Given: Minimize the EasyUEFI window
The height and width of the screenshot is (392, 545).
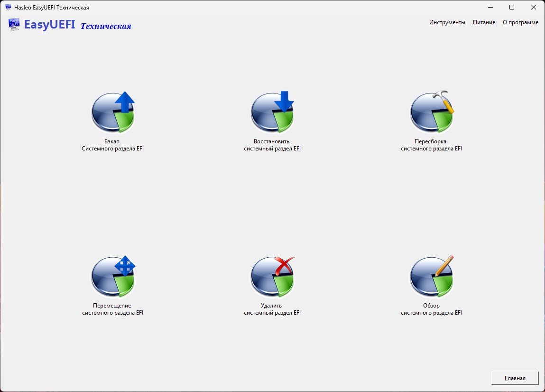Looking at the screenshot, I should click(x=490, y=7).
